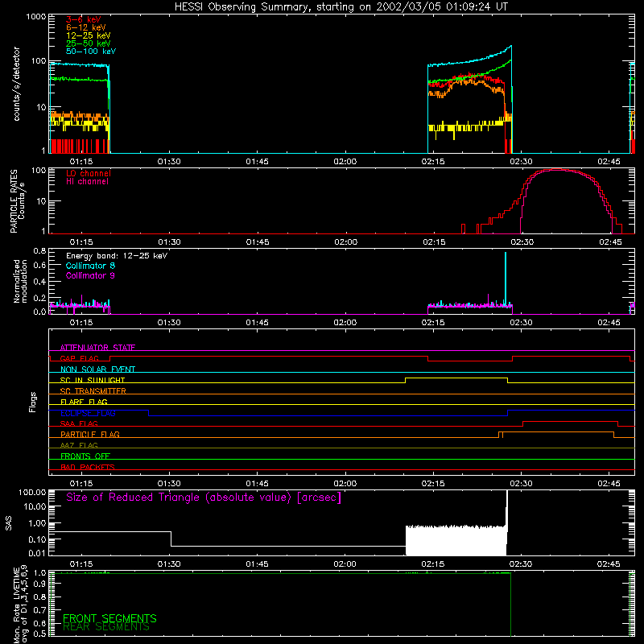
Task: Click the 0.01 tick on the SAS axis
Action: pyautogui.click(x=37, y=553)
